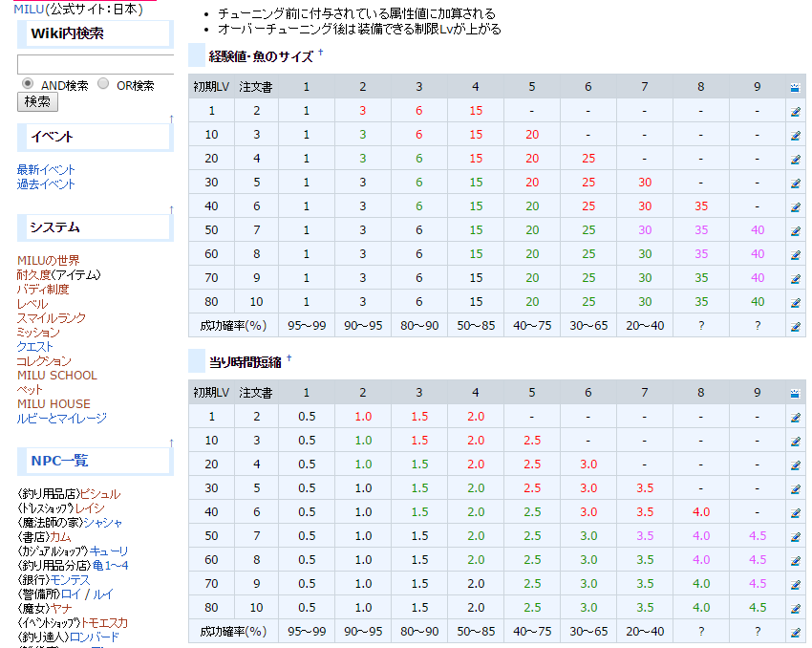Click edit icon in 当り時間短縮 table header row
This screenshot has height=648, width=812.
[x=795, y=393]
